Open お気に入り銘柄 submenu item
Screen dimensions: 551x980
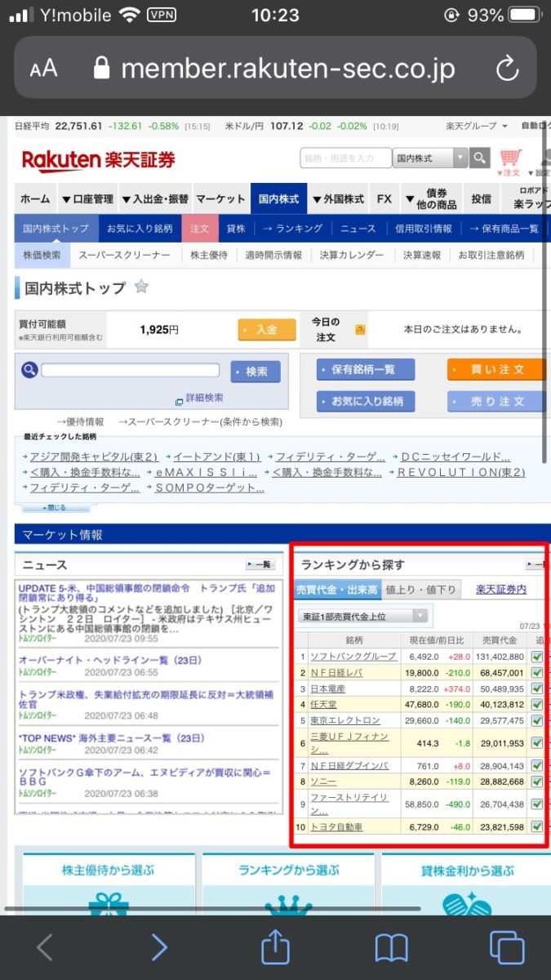(x=140, y=229)
